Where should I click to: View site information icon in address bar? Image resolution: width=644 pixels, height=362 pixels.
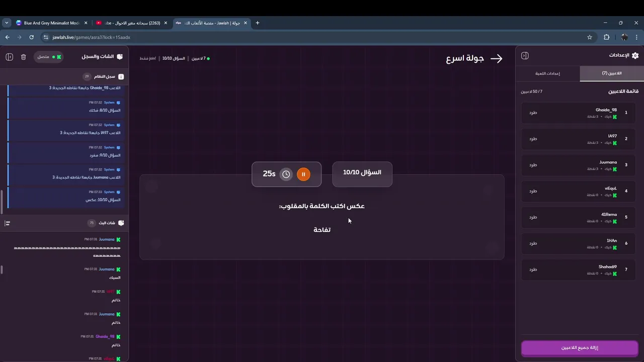point(46,37)
